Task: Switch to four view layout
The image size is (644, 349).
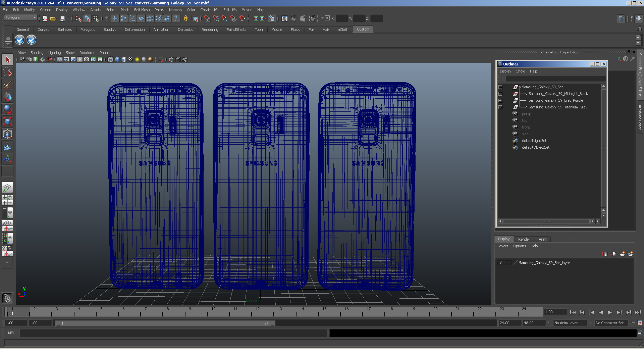Action: pyautogui.click(x=7, y=200)
